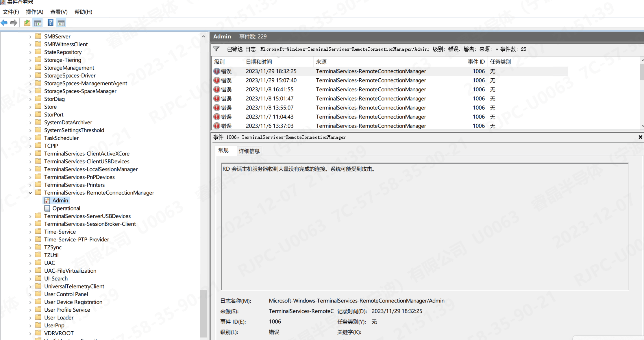Expand the TerminalServices-LocalSessionManager node
The height and width of the screenshot is (340, 644).
30,169
